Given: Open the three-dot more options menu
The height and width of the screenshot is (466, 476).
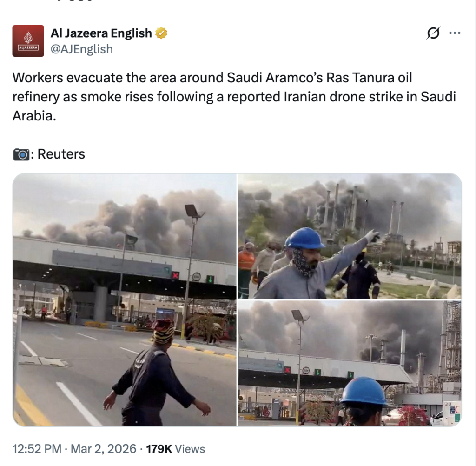Looking at the screenshot, I should [455, 33].
